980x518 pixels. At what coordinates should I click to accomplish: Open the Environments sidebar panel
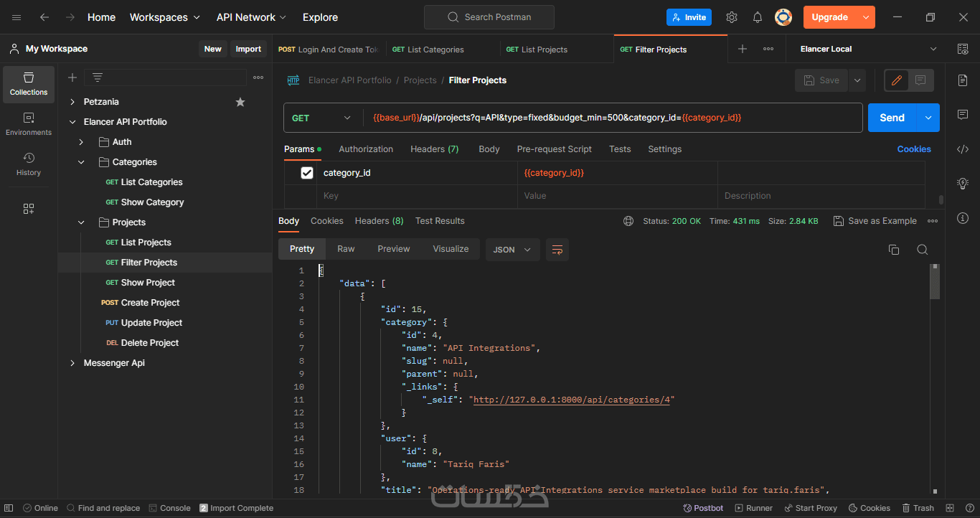click(29, 124)
